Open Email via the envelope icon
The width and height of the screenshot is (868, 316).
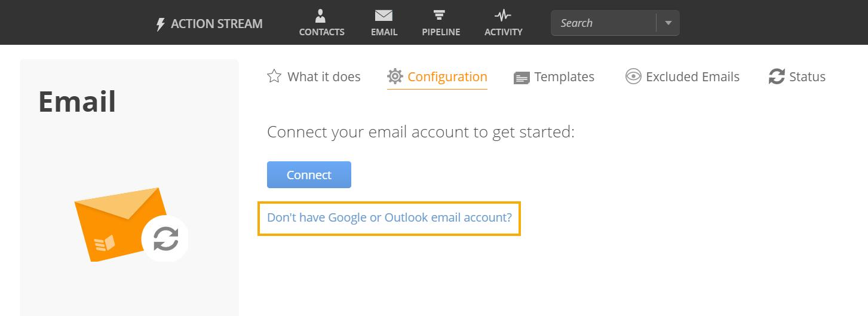coord(384,16)
